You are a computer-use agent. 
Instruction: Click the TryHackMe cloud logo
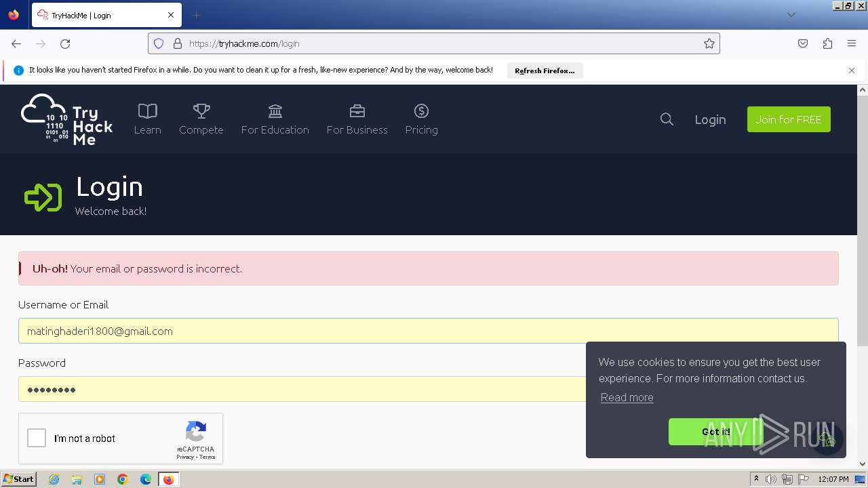point(66,119)
